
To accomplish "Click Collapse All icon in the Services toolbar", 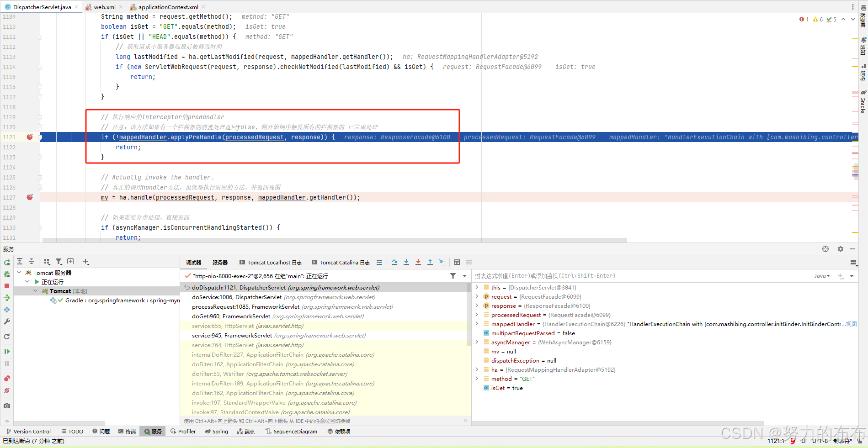I will tap(32, 261).
